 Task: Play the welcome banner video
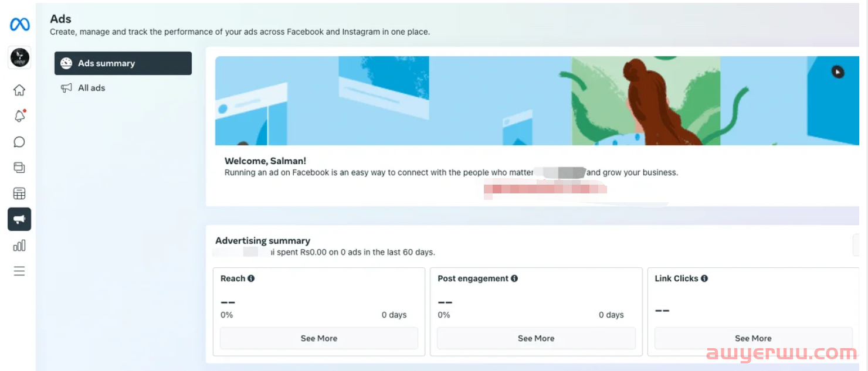[838, 72]
